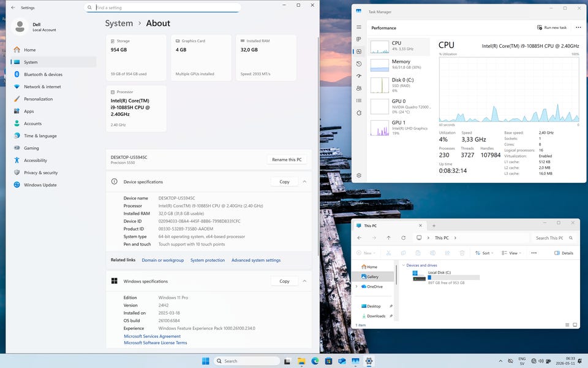The width and height of the screenshot is (588, 368).
Task: Select CPU in the Performance list
Action: (x=399, y=46)
